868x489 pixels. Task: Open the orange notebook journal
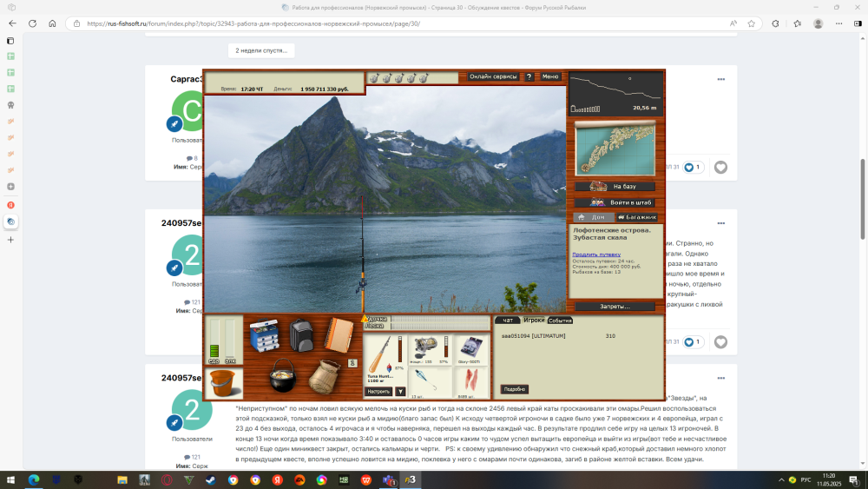click(x=337, y=334)
